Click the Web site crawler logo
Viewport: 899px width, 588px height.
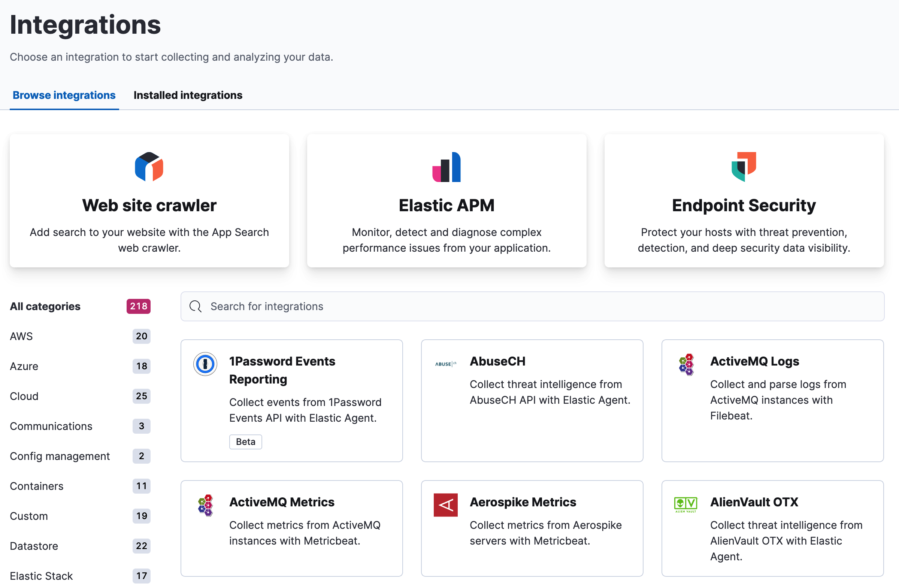(149, 167)
